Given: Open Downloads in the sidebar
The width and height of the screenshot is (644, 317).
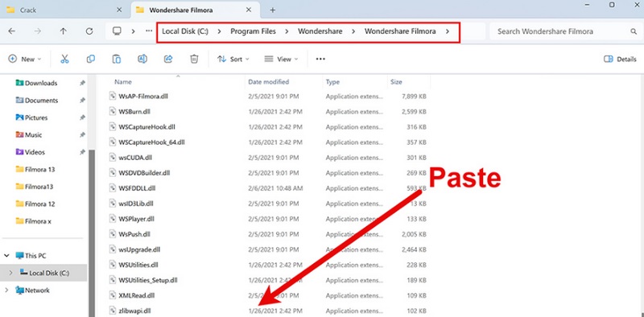Looking at the screenshot, I should click(x=41, y=83).
